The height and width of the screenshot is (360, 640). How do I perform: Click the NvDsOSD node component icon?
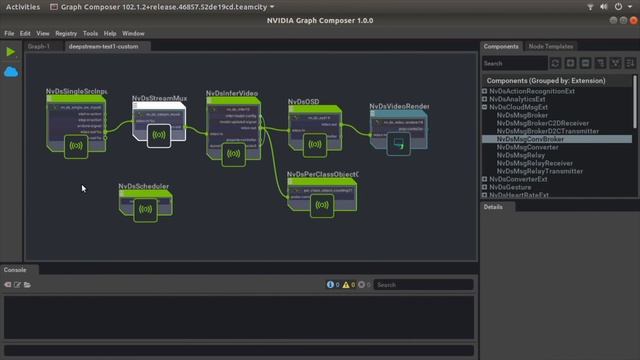tap(315, 145)
